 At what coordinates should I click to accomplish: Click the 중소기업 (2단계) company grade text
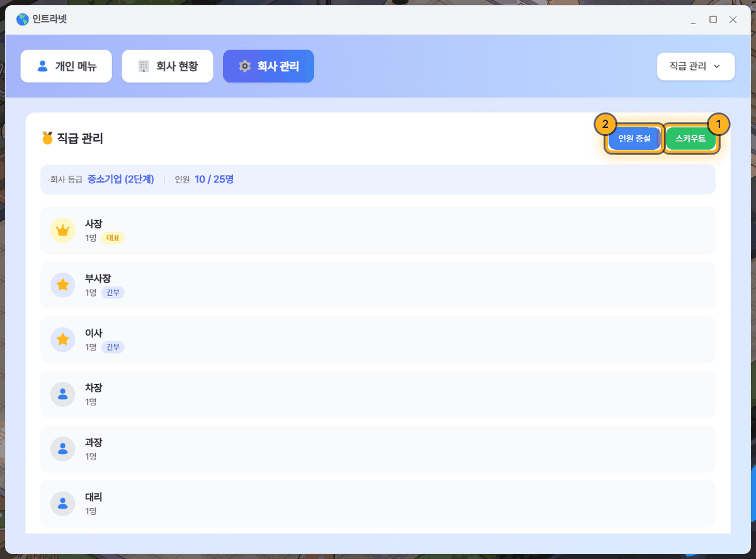[x=121, y=179]
